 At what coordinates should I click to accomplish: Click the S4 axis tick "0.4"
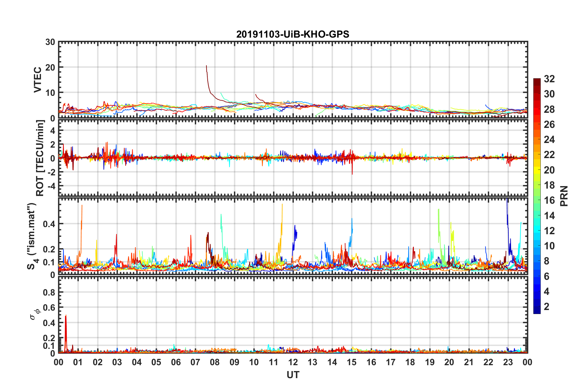pyautogui.click(x=49, y=224)
